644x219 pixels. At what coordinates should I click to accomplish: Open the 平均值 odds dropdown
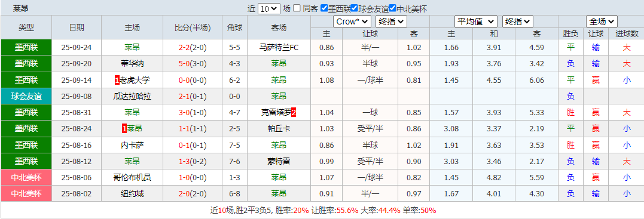475,21
